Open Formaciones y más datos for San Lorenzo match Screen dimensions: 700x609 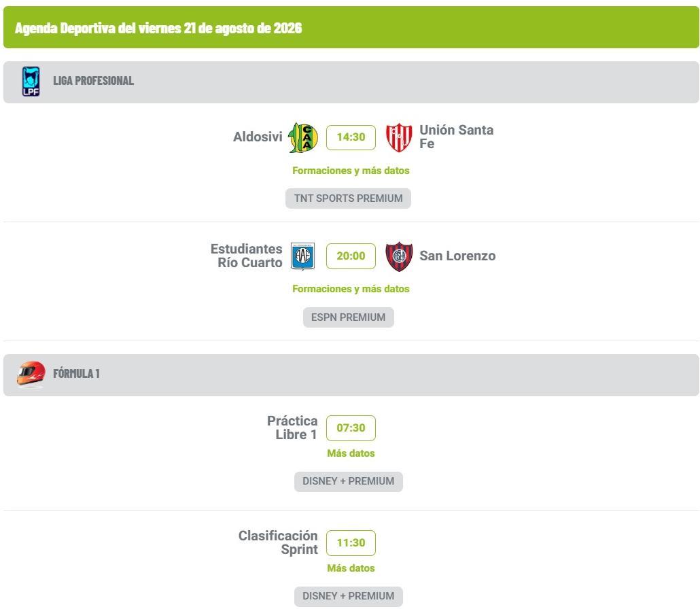(351, 289)
